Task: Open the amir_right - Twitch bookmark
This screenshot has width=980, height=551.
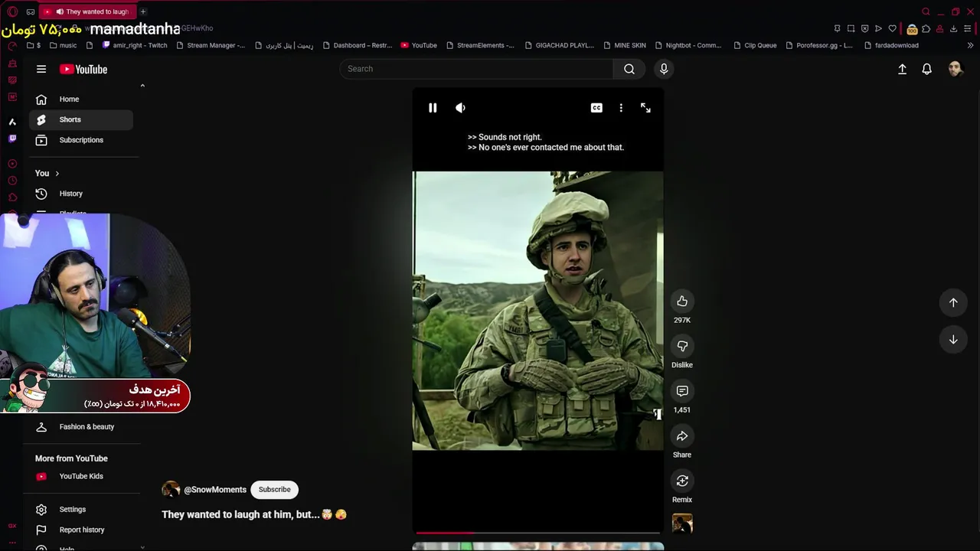Action: click(134, 45)
